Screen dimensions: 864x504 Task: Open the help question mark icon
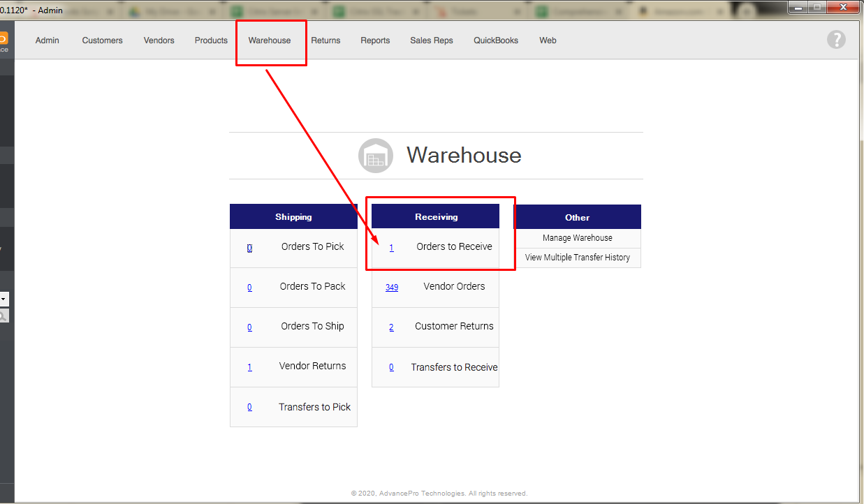point(836,40)
